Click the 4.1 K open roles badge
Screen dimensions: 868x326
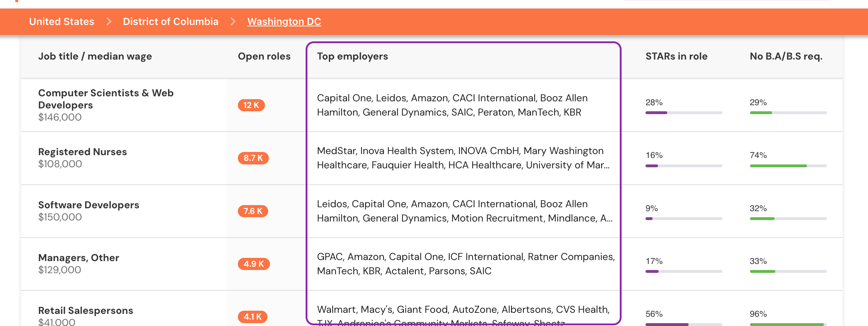click(252, 317)
